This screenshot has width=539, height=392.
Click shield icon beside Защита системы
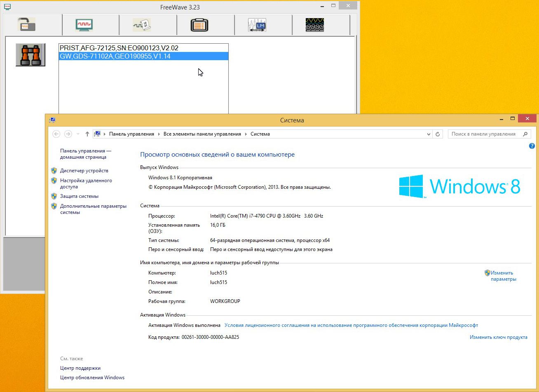(54, 196)
